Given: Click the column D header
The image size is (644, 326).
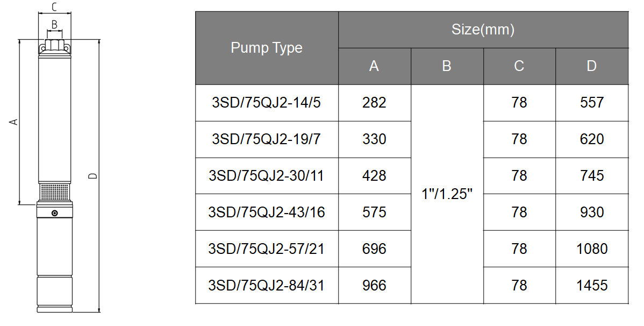Looking at the screenshot, I should (x=592, y=66).
